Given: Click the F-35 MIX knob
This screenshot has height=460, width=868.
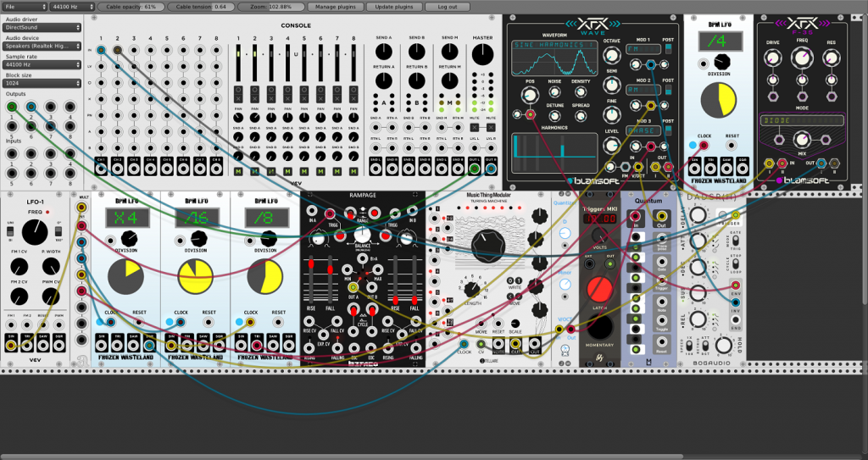Looking at the screenshot, I should [802, 140].
